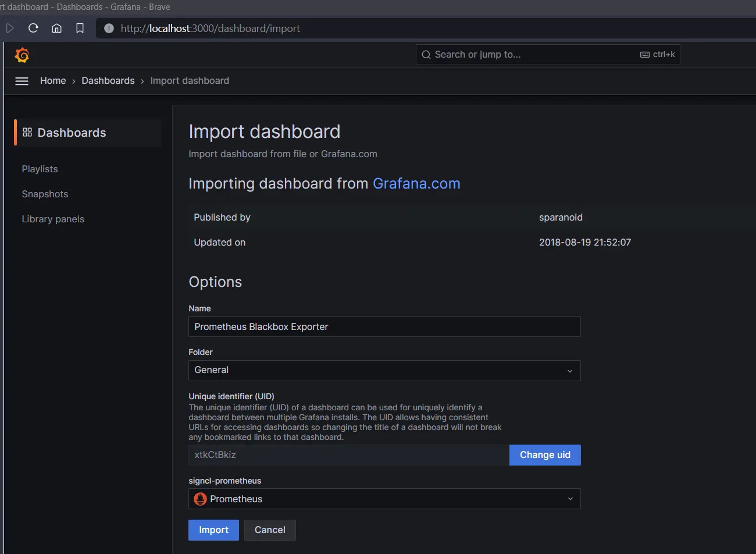
Task: Click the Search or jump to box
Action: click(548, 55)
